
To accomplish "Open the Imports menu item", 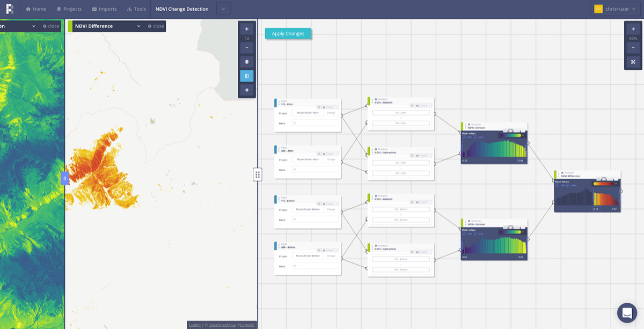I will [x=104, y=9].
